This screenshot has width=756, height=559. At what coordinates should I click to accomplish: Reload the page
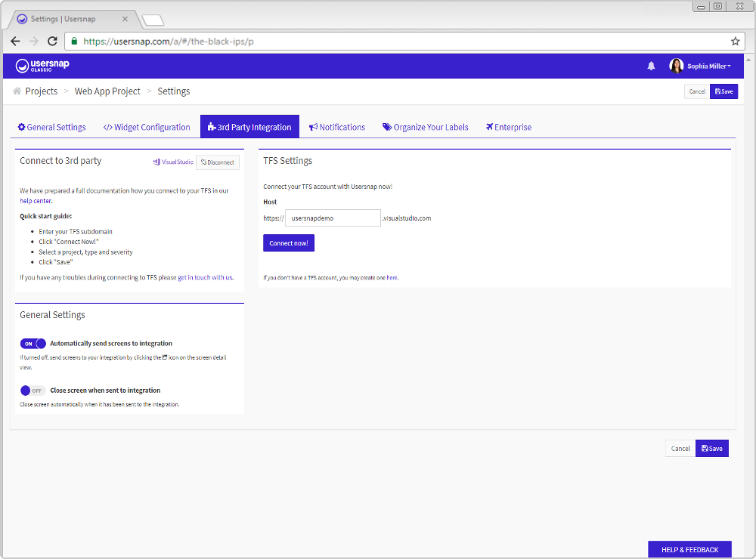(x=53, y=42)
